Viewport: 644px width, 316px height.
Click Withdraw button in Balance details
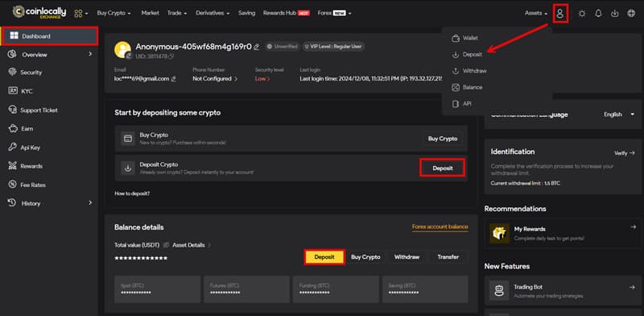407,257
